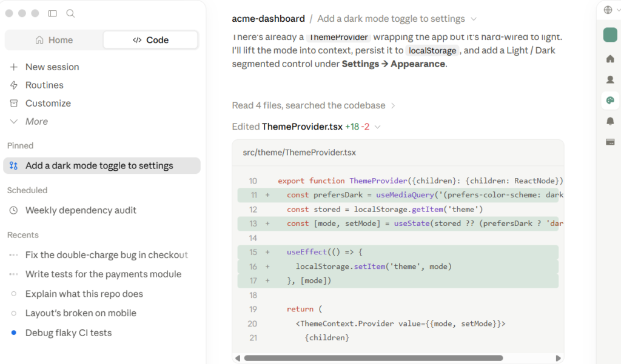Viewport: 621px width, 364px height.
Task: Open the search magnifier icon
Action: click(70, 13)
